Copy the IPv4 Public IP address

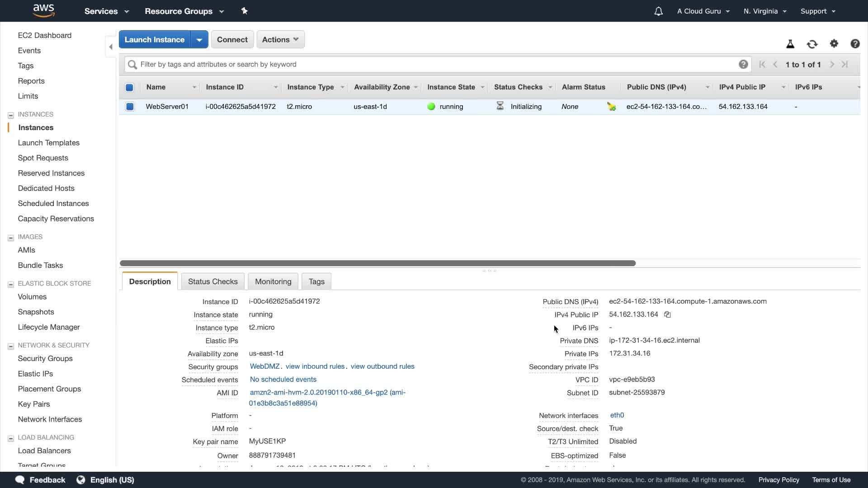[667, 314]
